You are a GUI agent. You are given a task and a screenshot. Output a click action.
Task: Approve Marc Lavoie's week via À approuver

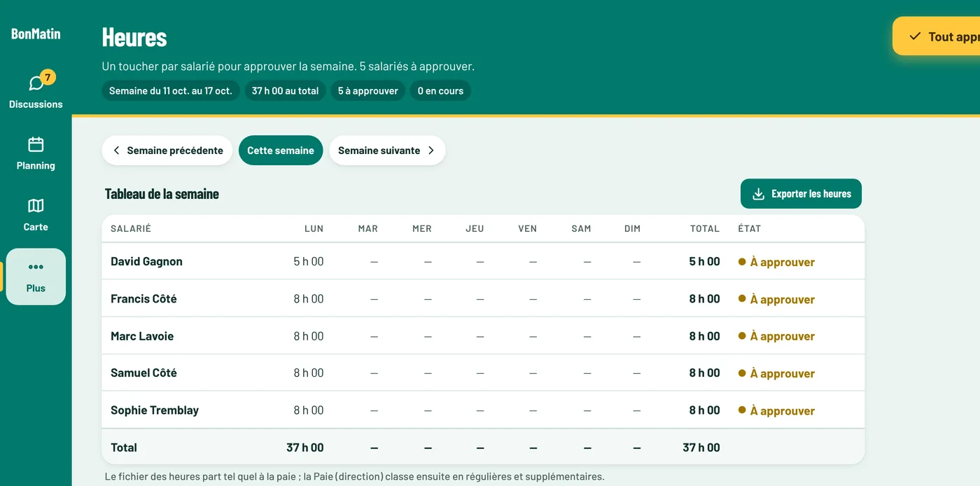(x=776, y=336)
